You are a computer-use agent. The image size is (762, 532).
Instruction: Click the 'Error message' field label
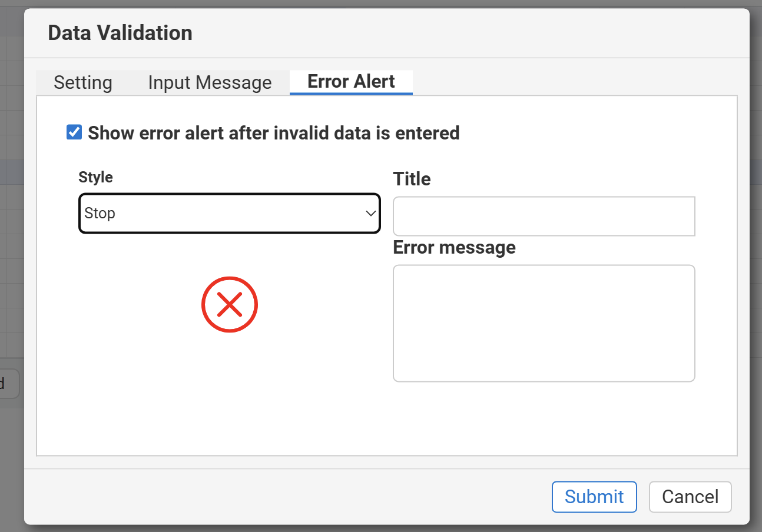tap(454, 247)
